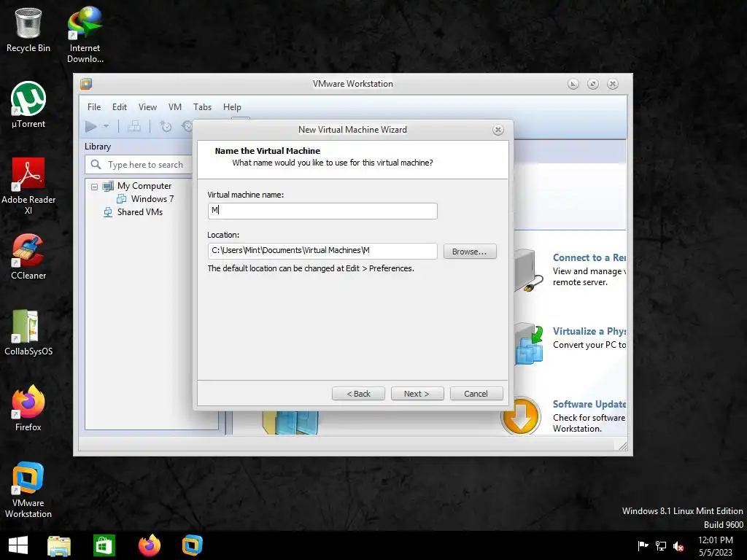The image size is (747, 560).
Task: Click the Action Center flag tray icon
Action: tap(643, 546)
